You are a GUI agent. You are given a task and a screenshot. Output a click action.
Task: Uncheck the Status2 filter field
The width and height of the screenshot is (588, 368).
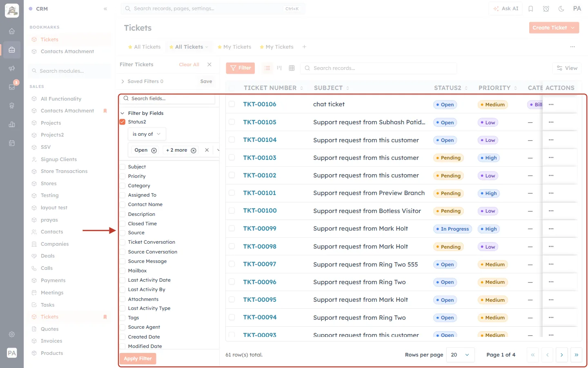122,122
